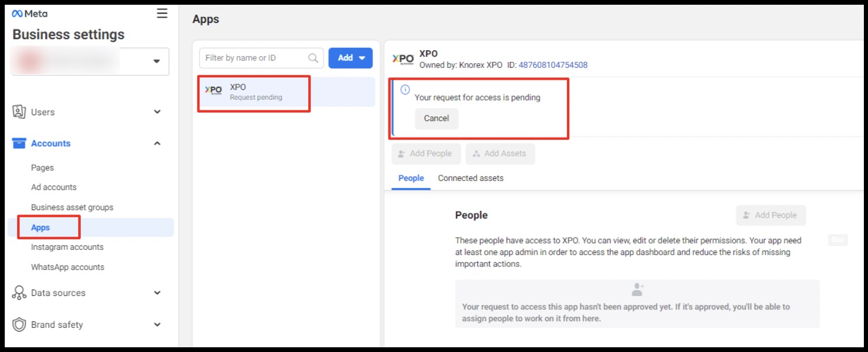Open the Add dropdown button

click(351, 58)
